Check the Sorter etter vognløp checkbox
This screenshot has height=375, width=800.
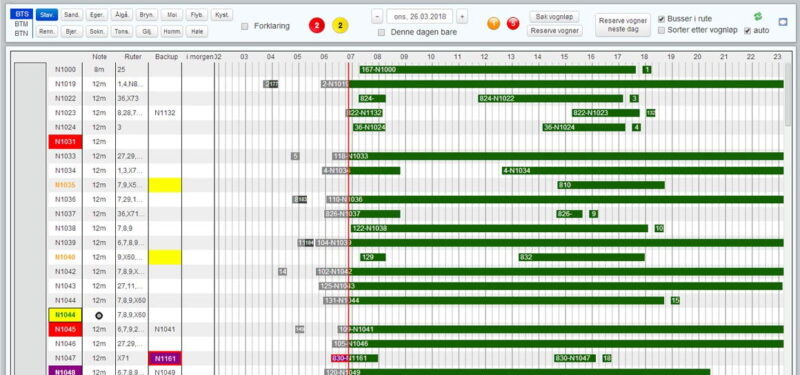662,30
